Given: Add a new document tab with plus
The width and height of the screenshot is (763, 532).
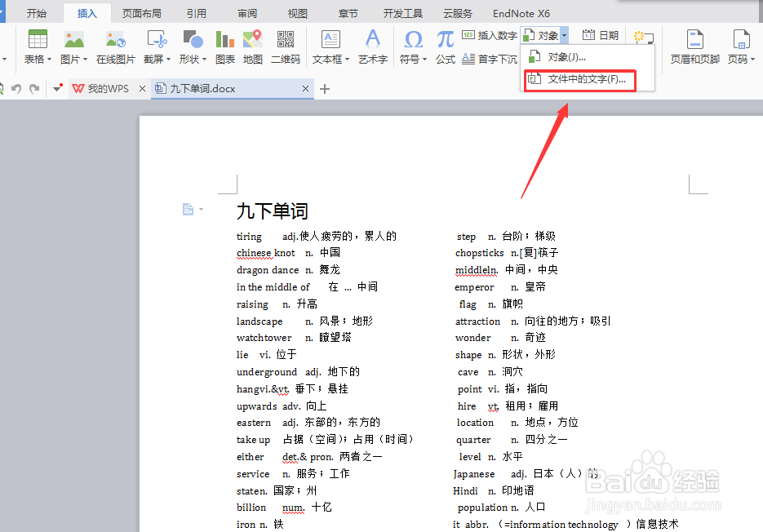Looking at the screenshot, I should click(325, 89).
